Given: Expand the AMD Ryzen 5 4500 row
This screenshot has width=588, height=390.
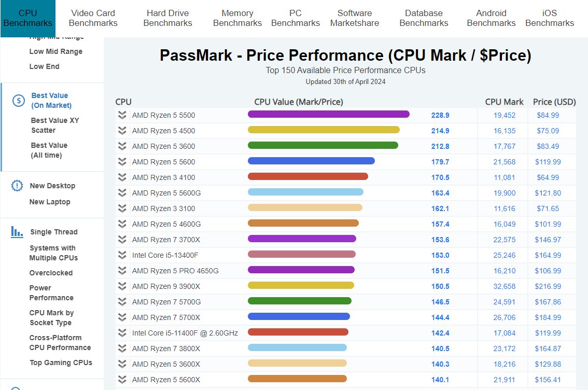Looking at the screenshot, I should [x=122, y=131].
